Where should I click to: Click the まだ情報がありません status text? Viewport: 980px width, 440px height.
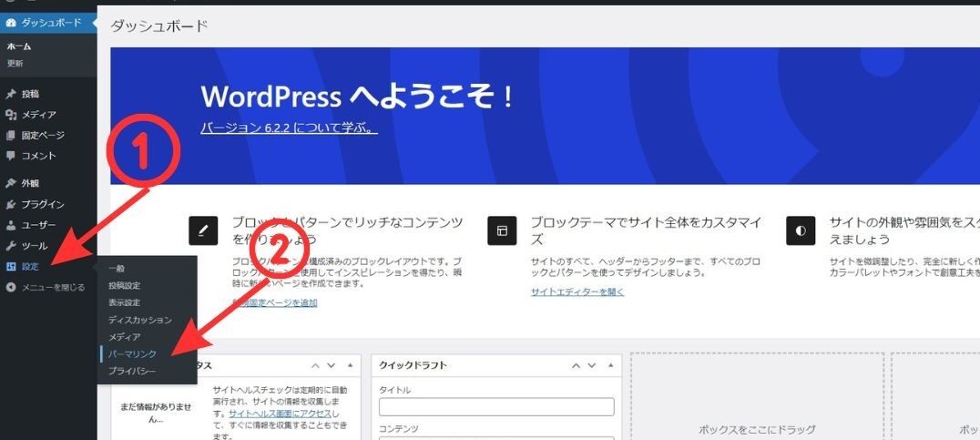coord(156,413)
